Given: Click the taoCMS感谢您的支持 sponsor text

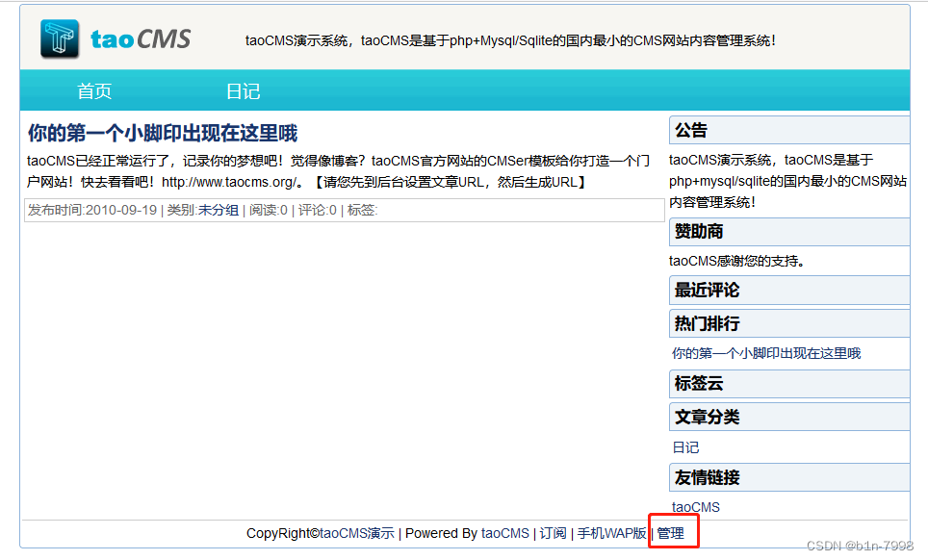Looking at the screenshot, I should point(736,261).
